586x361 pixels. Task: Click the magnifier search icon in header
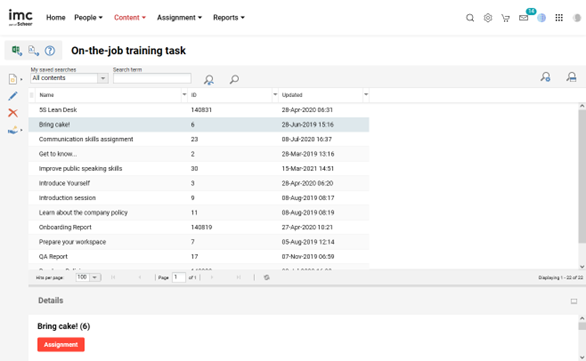470,18
